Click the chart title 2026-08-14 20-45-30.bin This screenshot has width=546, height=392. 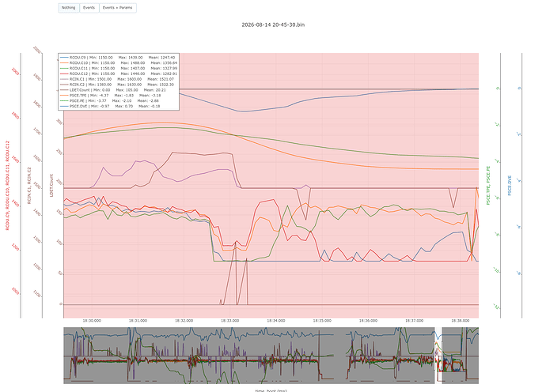(273, 24)
